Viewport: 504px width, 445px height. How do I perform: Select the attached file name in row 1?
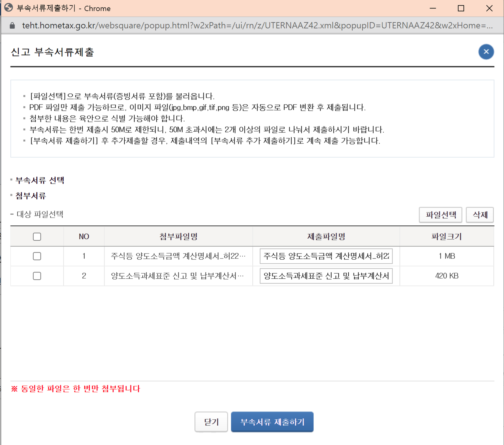point(178,256)
